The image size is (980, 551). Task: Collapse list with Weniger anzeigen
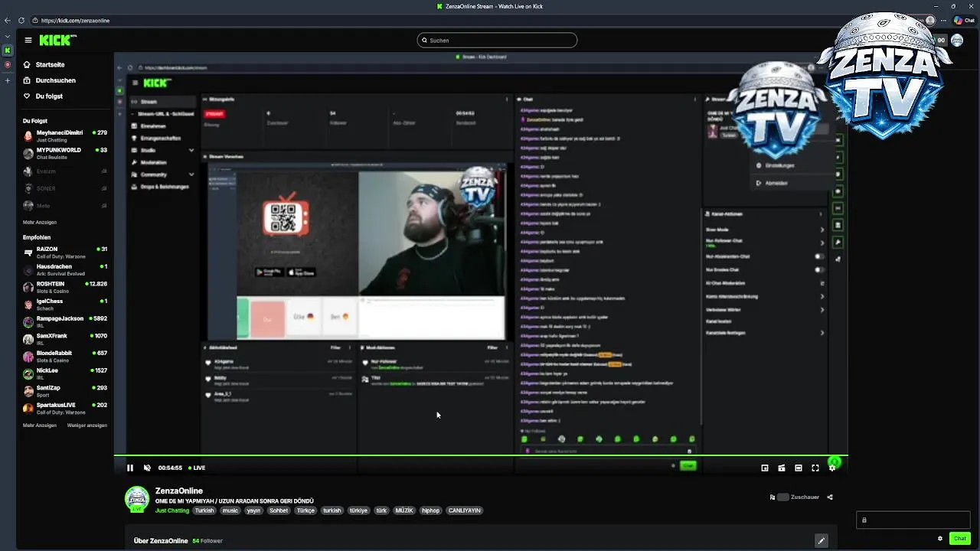coord(87,425)
